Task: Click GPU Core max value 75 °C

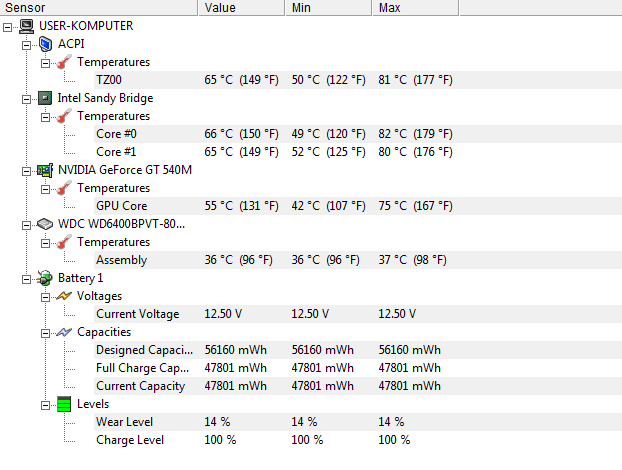Action: point(415,206)
